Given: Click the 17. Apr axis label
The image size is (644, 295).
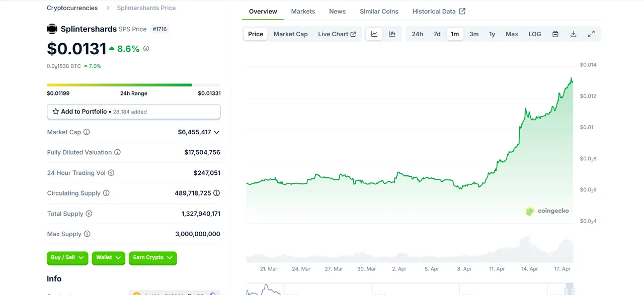Looking at the screenshot, I should coord(562,269).
